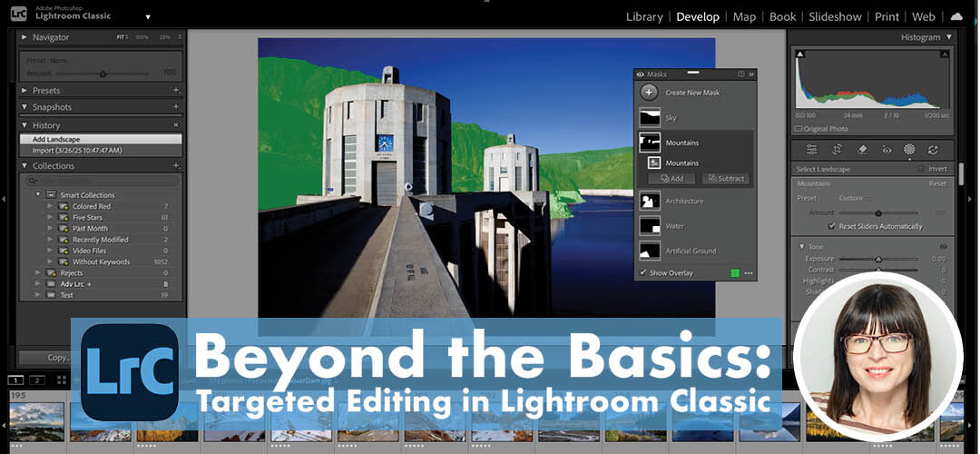Open Lightroom Classic identity plate dropdown
Image resolution: width=980 pixels, height=454 pixels.
click(148, 17)
